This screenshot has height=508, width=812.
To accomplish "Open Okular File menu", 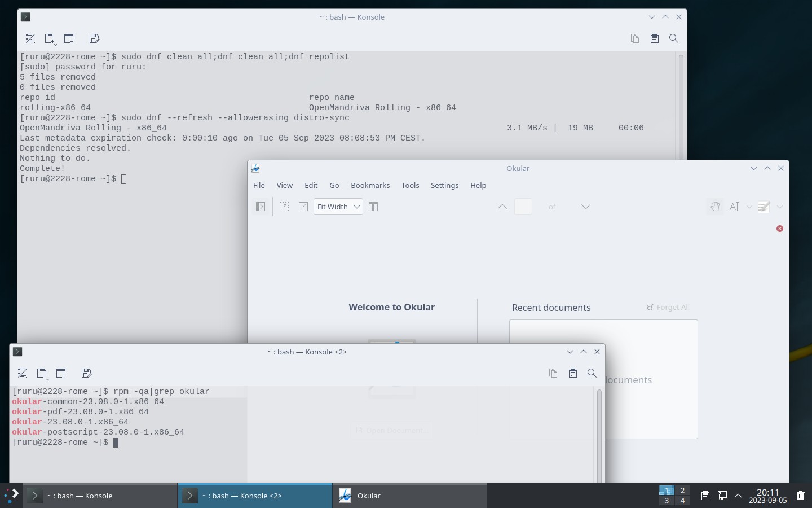I will [259, 185].
